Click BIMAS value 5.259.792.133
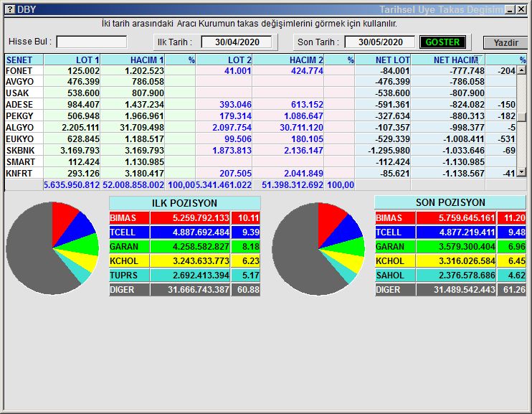The width and height of the screenshot is (532, 414). [x=190, y=217]
